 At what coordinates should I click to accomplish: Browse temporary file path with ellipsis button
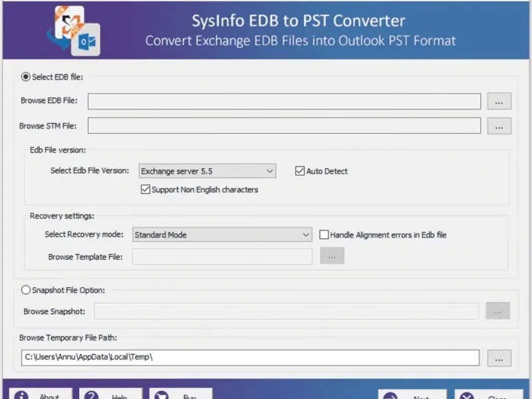click(499, 358)
